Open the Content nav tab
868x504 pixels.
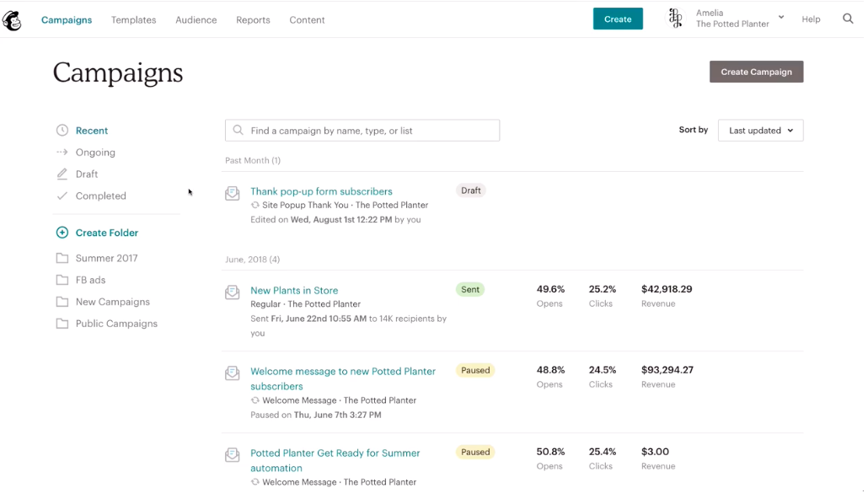point(307,20)
